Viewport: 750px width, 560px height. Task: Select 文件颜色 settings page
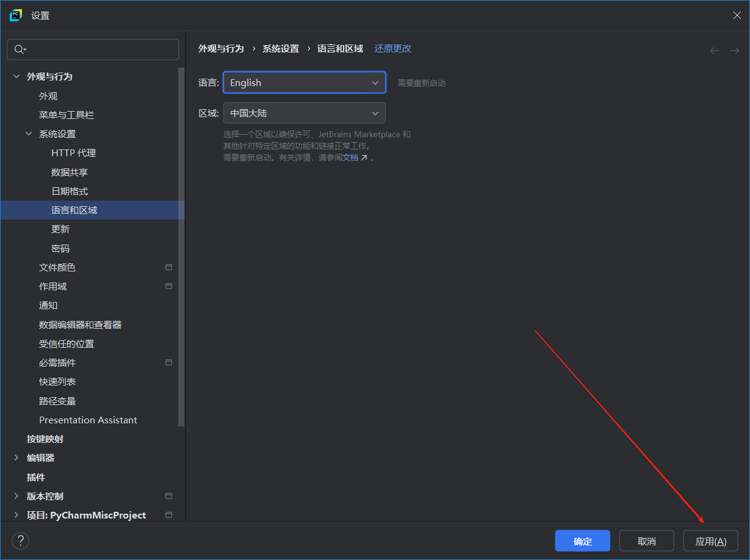(x=57, y=267)
